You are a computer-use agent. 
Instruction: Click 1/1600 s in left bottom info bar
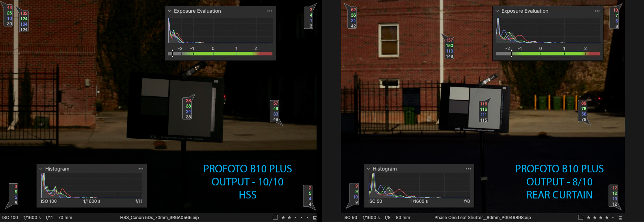tap(32, 218)
